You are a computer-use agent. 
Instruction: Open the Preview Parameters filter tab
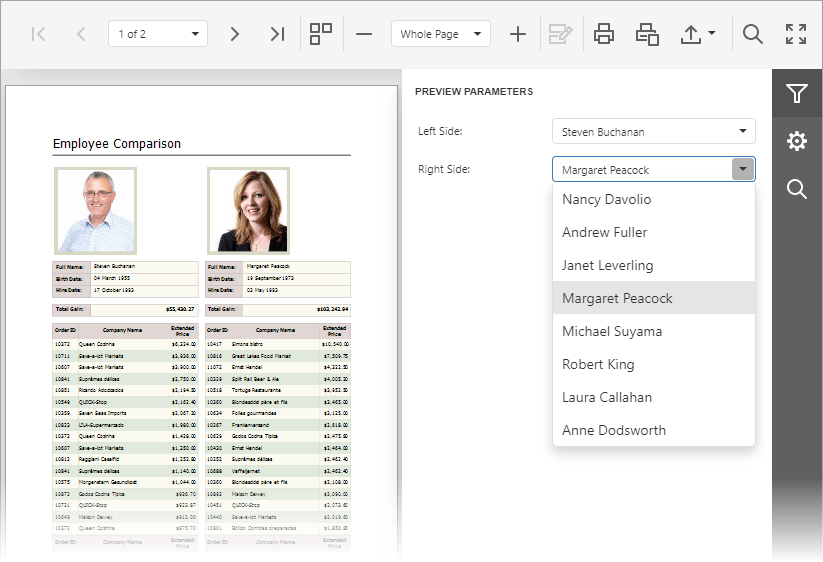797,93
